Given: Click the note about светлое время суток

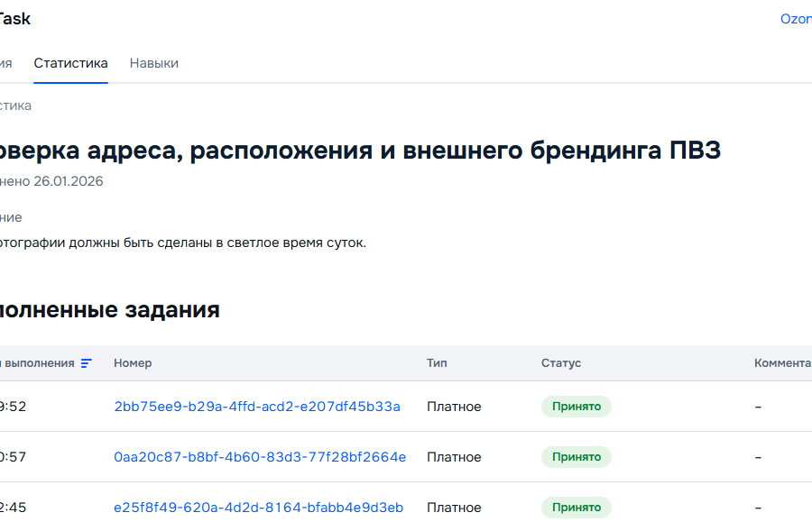Looking at the screenshot, I should [183, 243].
